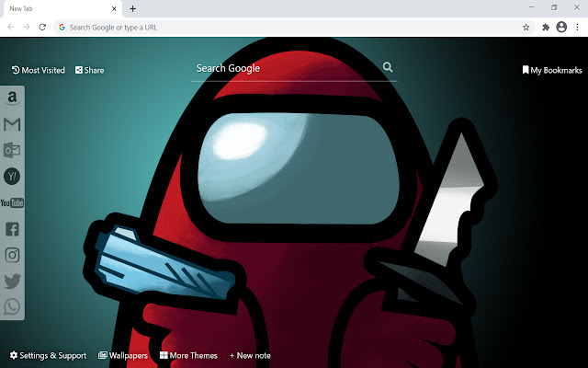This screenshot has width=588, height=368.
Task: Restore down the Chrome window
Action: (x=554, y=7)
